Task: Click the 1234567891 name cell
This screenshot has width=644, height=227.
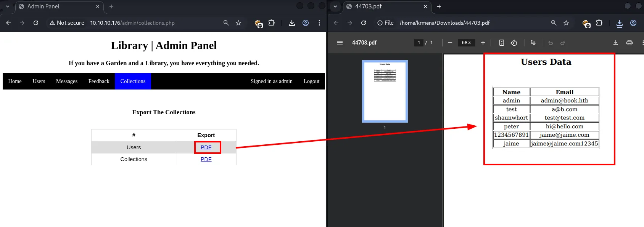Action: [x=512, y=135]
